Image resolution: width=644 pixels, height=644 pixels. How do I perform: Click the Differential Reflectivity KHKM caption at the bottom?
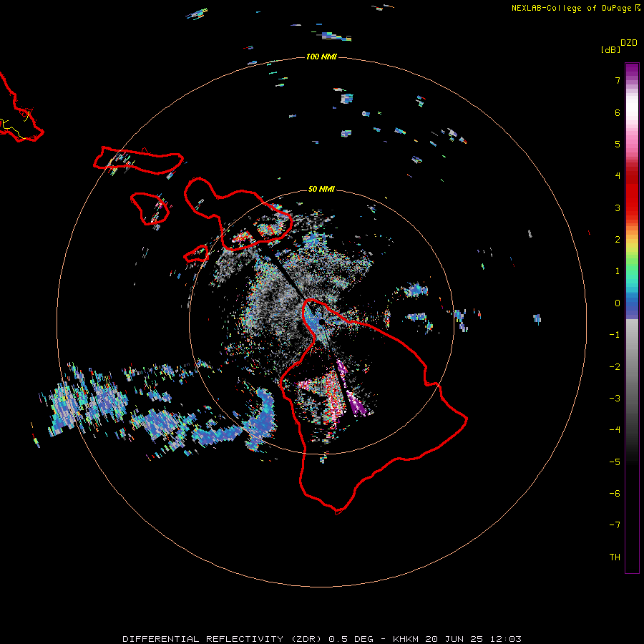pyautogui.click(x=322, y=639)
